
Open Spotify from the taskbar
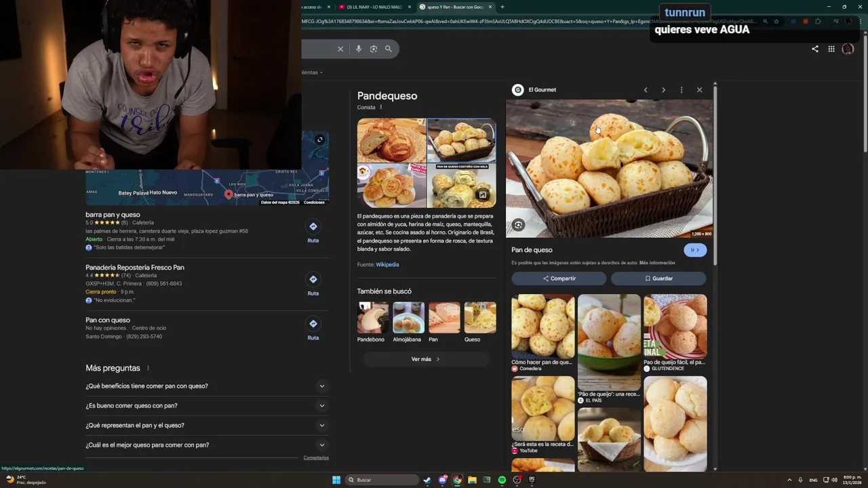click(x=502, y=480)
